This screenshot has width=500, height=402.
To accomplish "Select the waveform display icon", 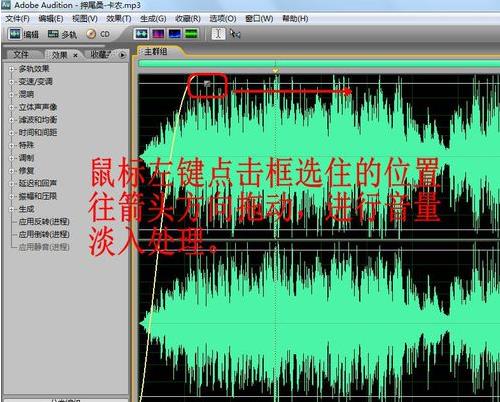I will (141, 34).
